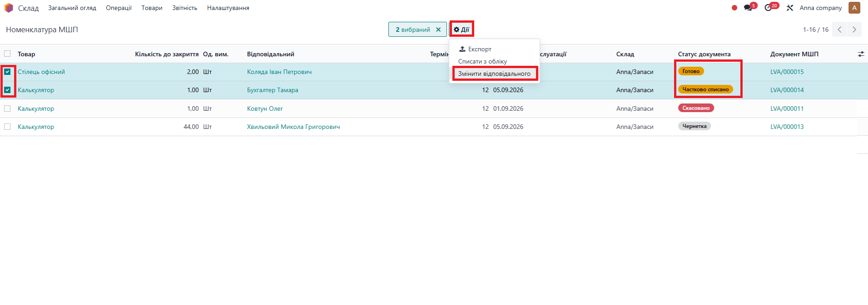Viewport: 868px width, 305px height.
Task: Uncheck the Стілець офісний row checkbox
Action: point(7,72)
